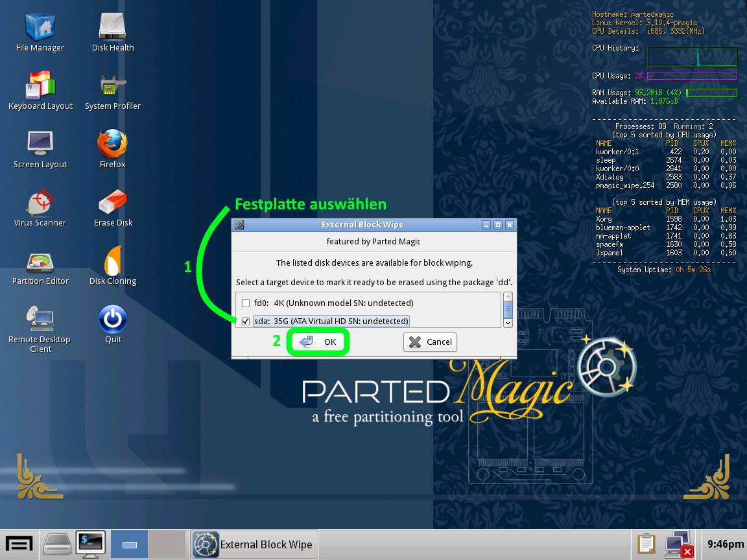Image resolution: width=747 pixels, height=560 pixels.
Task: Click the device list scrollbar down arrow
Action: click(508, 323)
